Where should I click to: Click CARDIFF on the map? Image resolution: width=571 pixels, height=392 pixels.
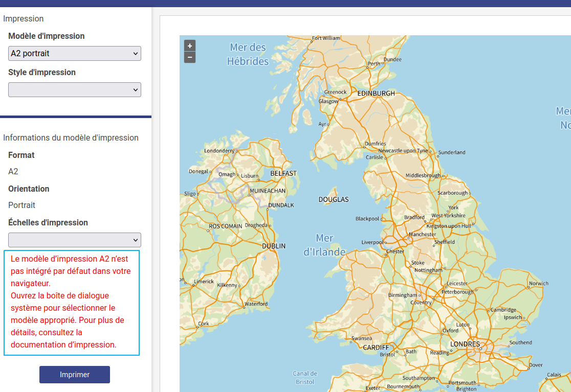(376, 348)
